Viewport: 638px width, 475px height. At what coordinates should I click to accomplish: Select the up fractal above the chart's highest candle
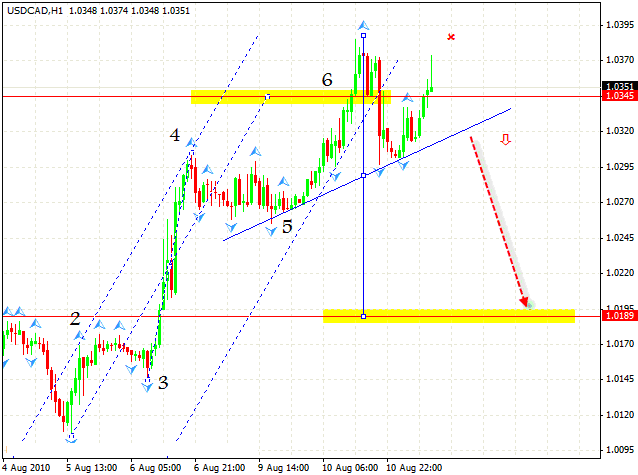pos(363,26)
